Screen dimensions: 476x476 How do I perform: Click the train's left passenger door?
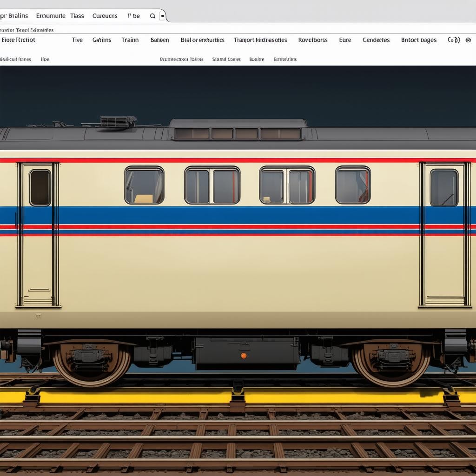tap(39, 235)
